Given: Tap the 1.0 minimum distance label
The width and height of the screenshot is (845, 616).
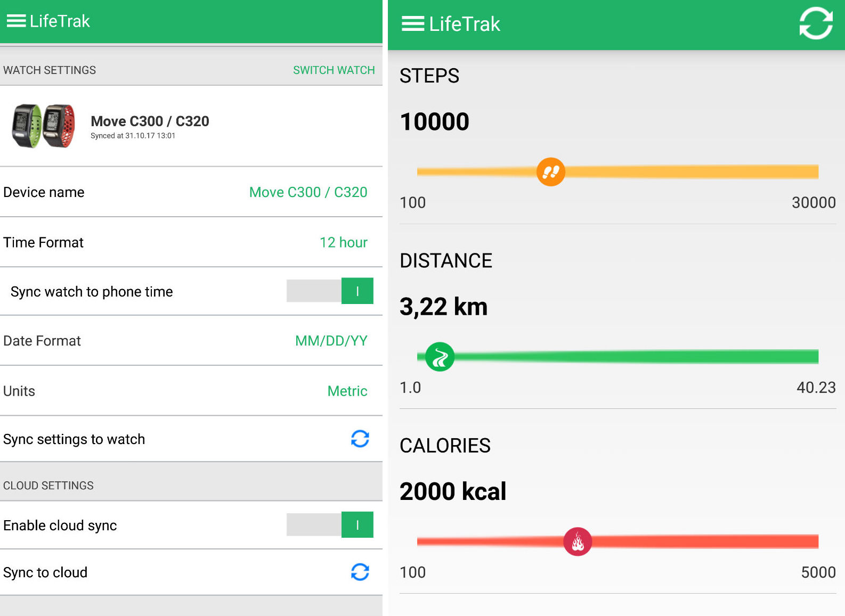Looking at the screenshot, I should [410, 387].
